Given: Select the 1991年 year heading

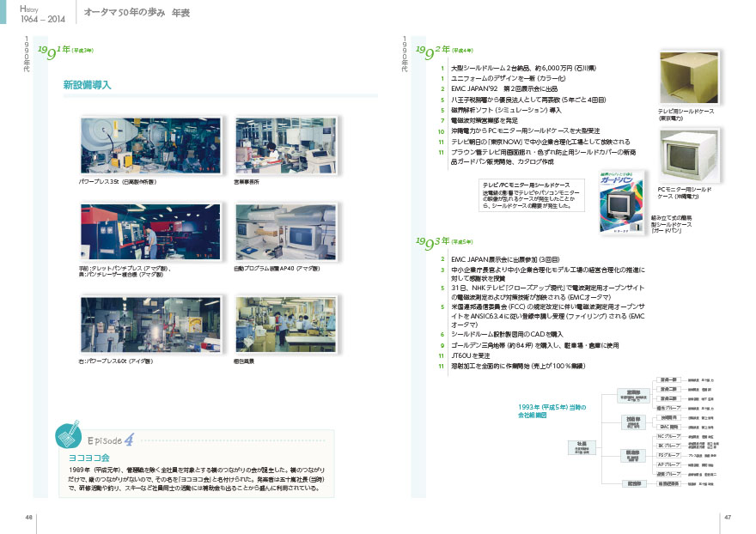Looking at the screenshot, I should tap(53, 53).
